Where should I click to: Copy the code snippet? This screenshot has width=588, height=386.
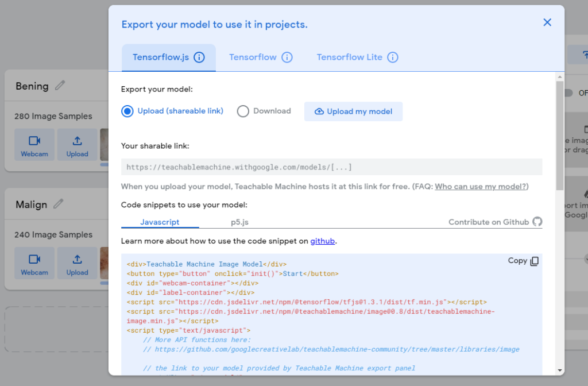[523, 261]
